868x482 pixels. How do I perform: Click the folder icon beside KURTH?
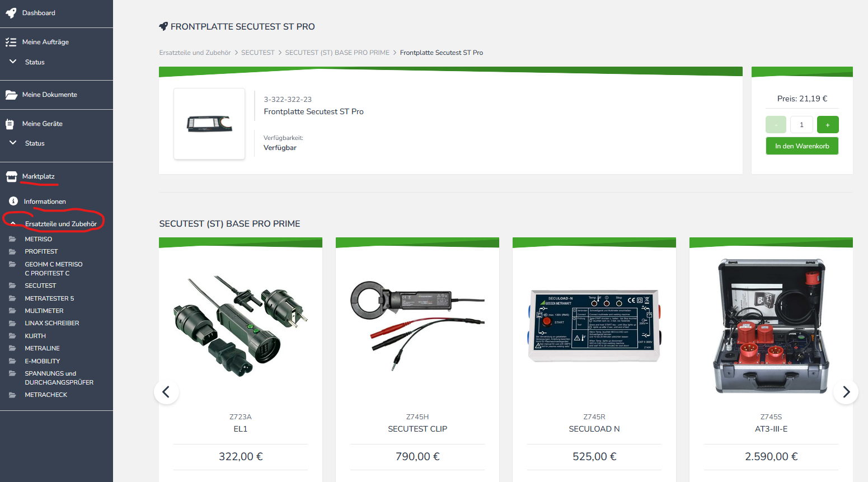[x=12, y=336]
